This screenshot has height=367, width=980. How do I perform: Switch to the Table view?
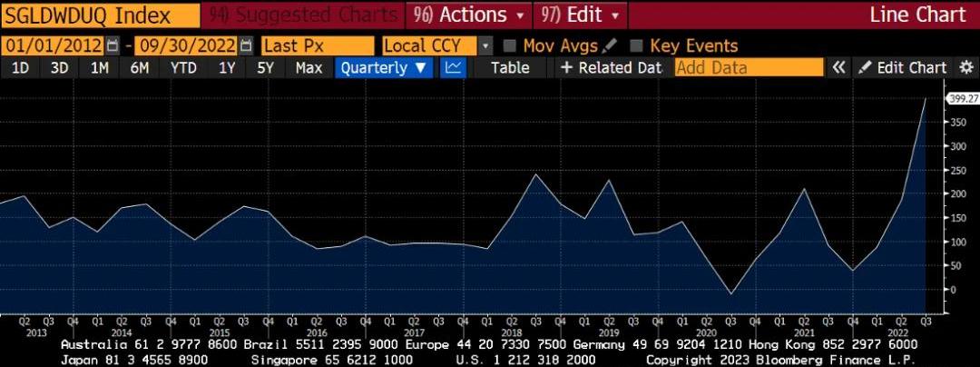pos(510,67)
